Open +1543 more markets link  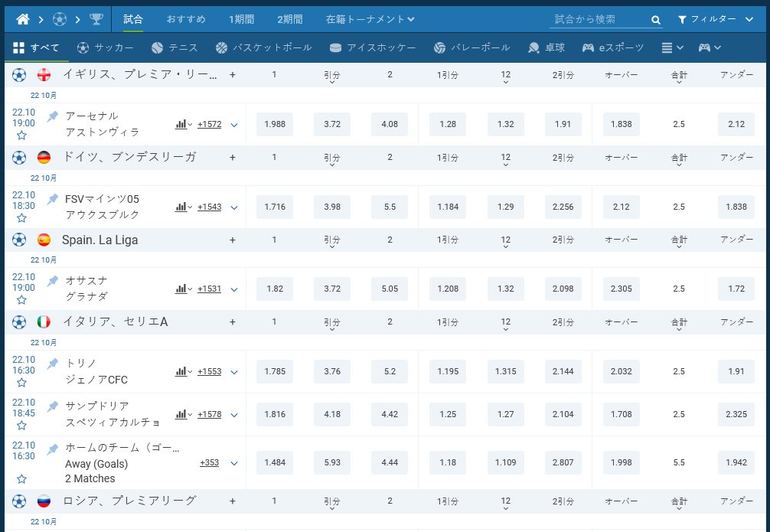[x=209, y=207]
